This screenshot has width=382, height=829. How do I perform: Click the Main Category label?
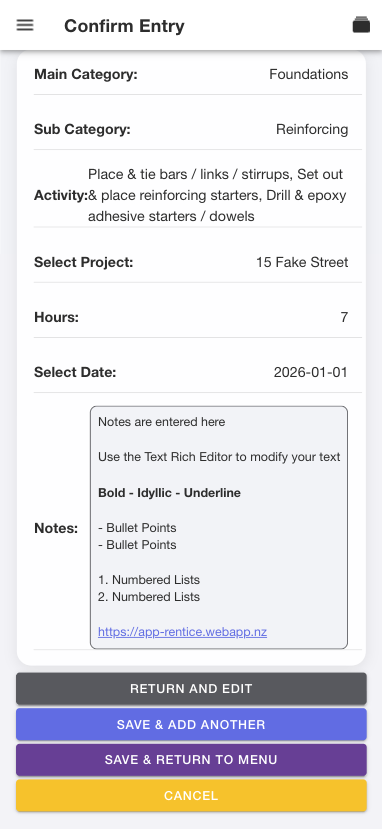86,75
